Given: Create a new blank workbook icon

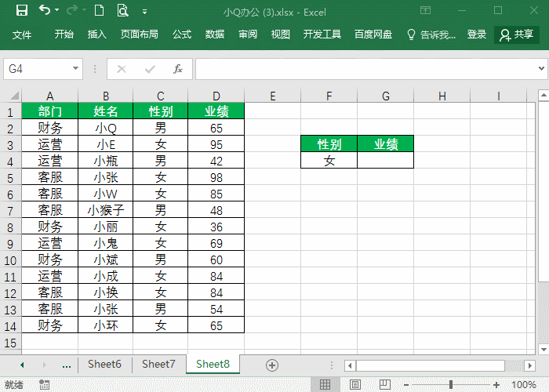Looking at the screenshot, I should [99, 10].
